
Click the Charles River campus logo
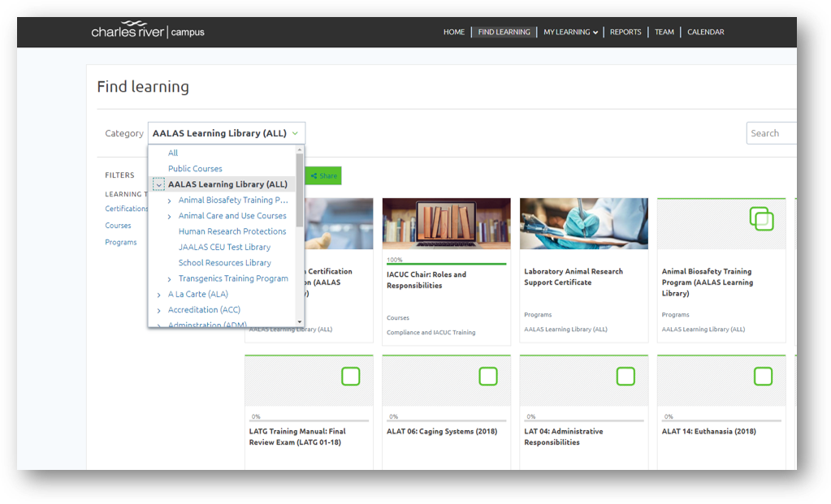point(147,30)
